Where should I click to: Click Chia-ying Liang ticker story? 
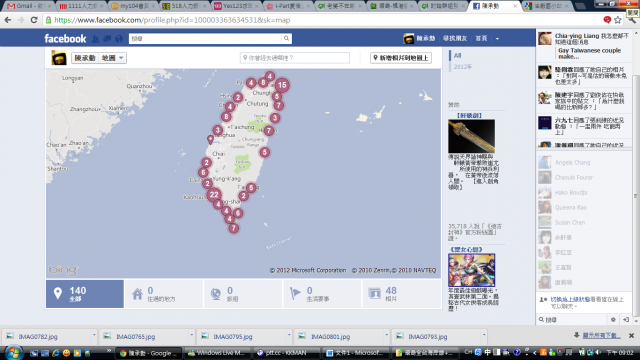tap(584, 45)
